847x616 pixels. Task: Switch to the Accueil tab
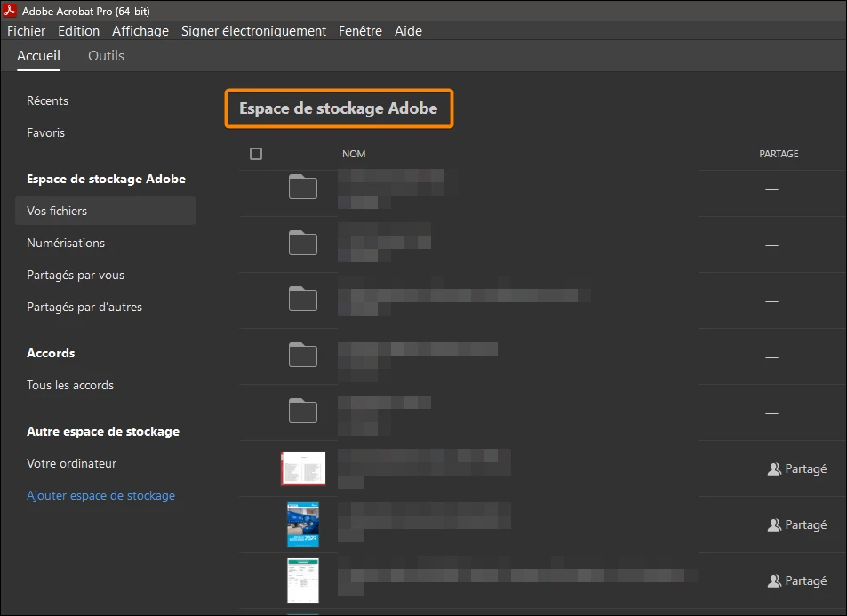tap(38, 56)
